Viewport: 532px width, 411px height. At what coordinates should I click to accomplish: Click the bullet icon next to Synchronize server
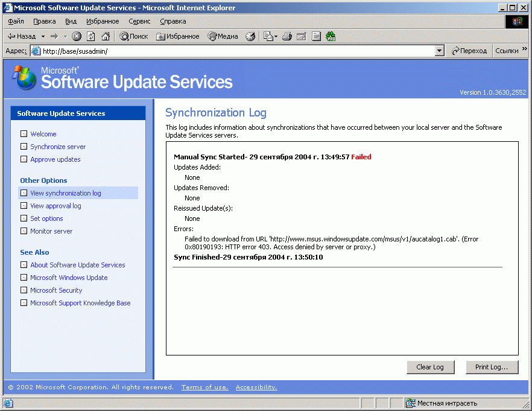24,146
